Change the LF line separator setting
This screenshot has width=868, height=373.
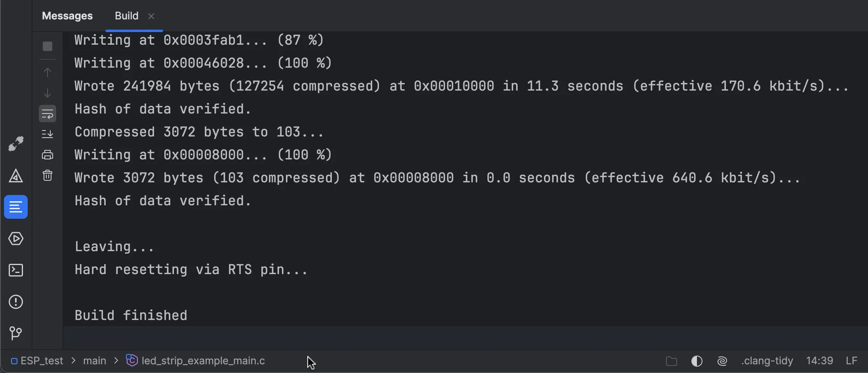coord(851,361)
